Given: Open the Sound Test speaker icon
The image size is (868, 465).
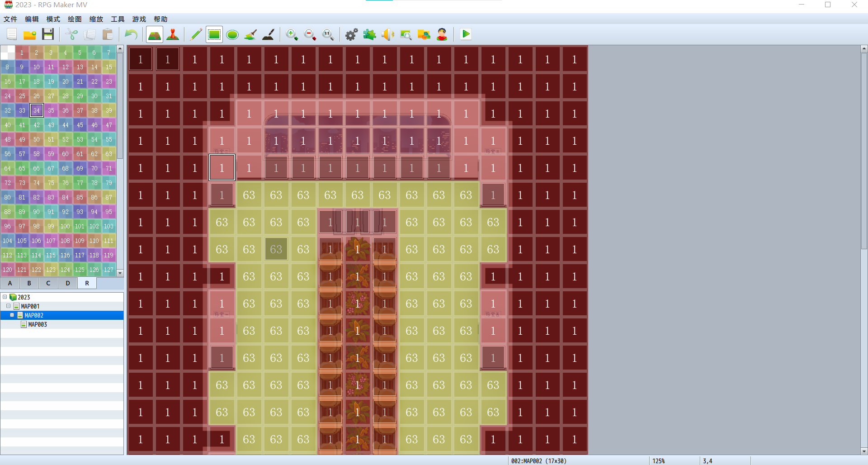Looking at the screenshot, I should click(388, 34).
